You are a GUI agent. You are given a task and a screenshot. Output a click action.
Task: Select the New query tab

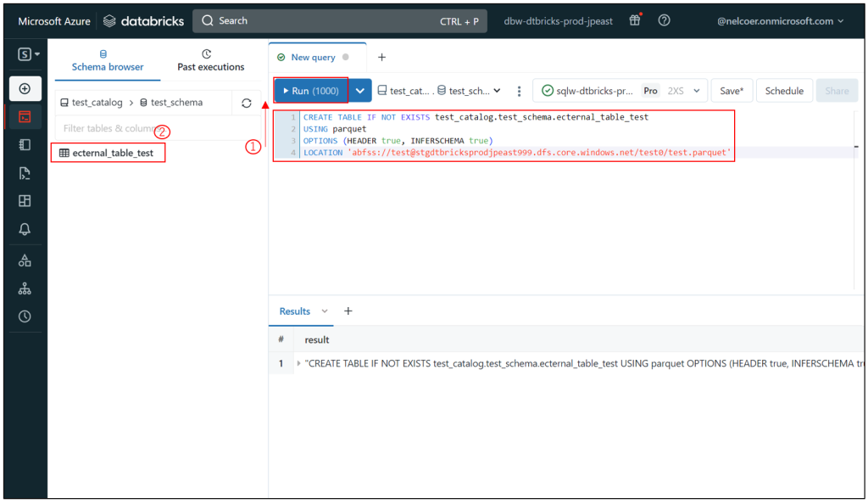coord(315,57)
